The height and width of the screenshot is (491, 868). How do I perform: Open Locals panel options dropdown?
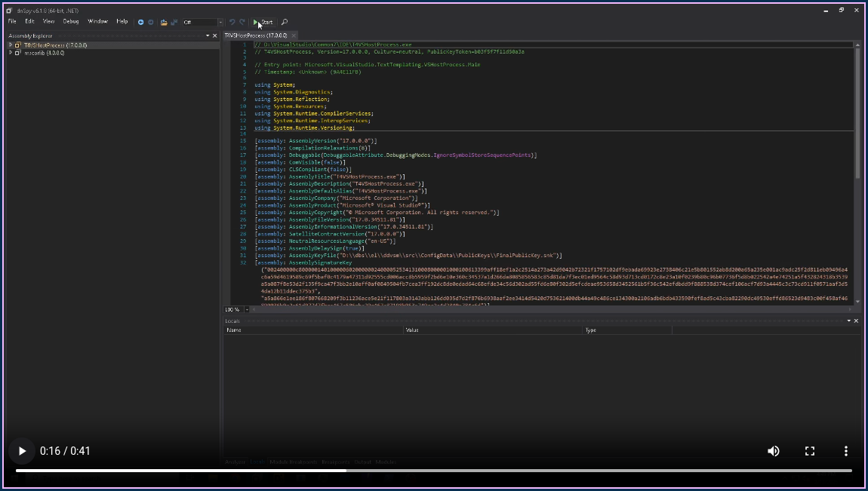tap(848, 321)
